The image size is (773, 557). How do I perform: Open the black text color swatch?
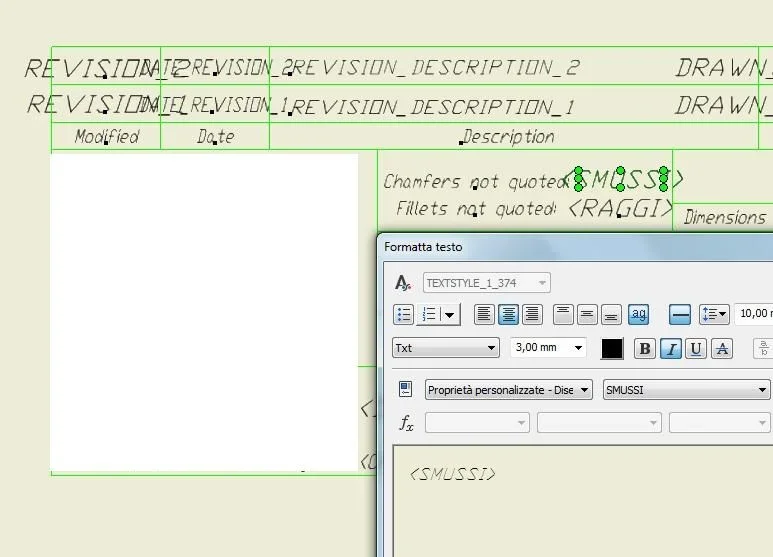612,348
